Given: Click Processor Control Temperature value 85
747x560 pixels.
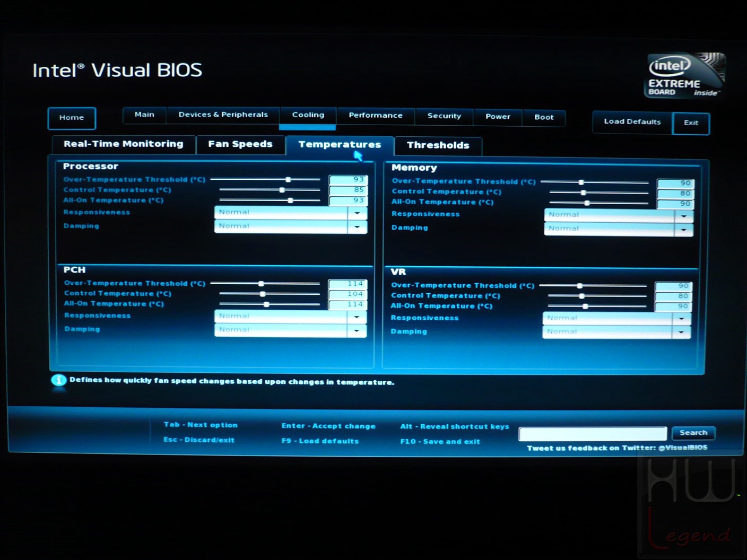Looking at the screenshot, I should 348,190.
